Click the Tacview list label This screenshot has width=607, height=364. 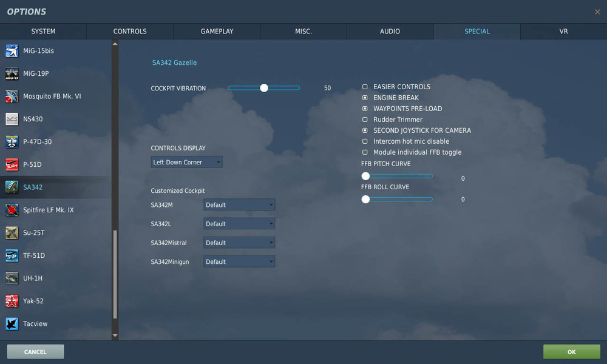pos(35,324)
